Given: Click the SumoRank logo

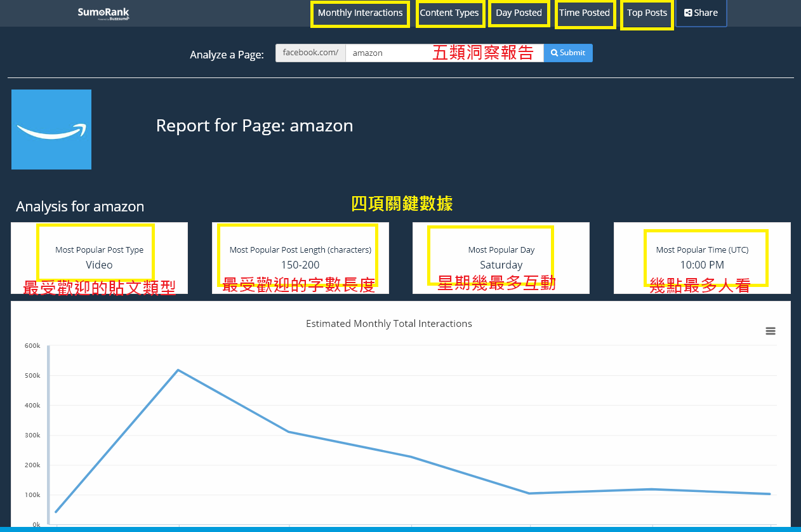Looking at the screenshot, I should [103, 13].
